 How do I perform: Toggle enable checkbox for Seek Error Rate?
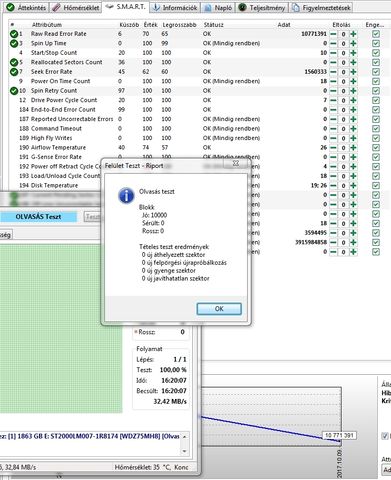(x=376, y=72)
